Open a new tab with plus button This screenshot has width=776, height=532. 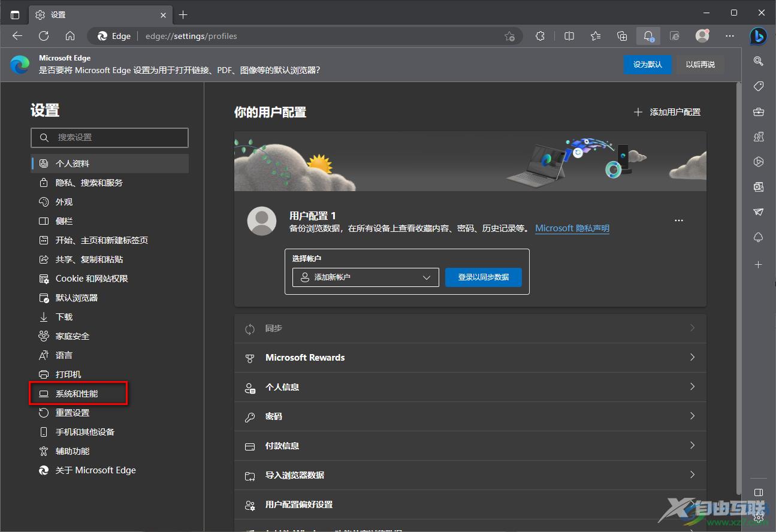pyautogui.click(x=183, y=14)
